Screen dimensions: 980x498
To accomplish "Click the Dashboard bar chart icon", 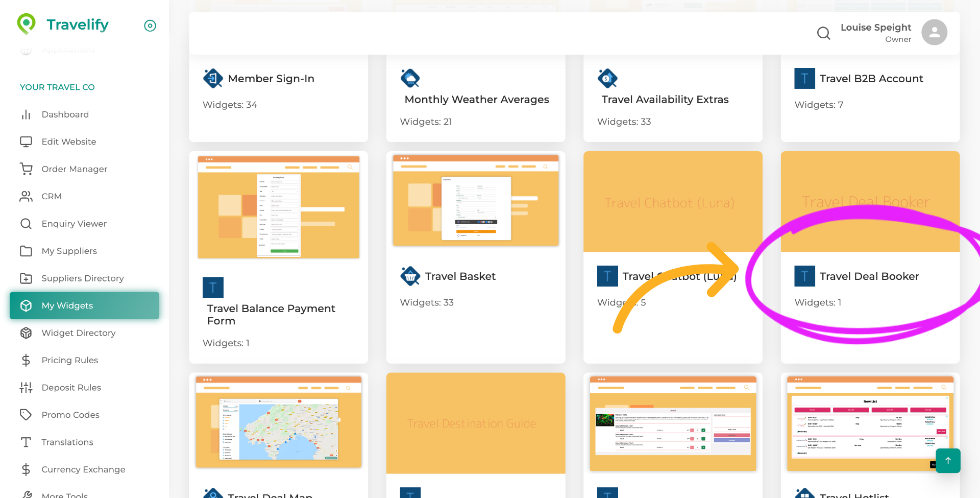I will pos(26,114).
